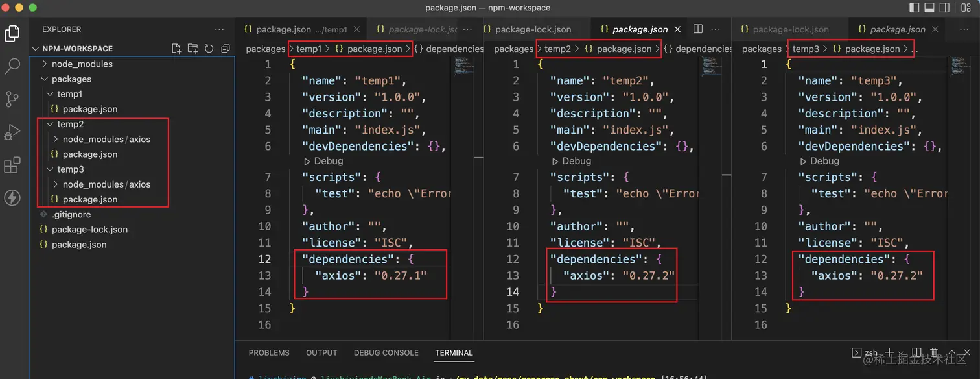
Task: Split the terminal panel
Action: (916, 352)
